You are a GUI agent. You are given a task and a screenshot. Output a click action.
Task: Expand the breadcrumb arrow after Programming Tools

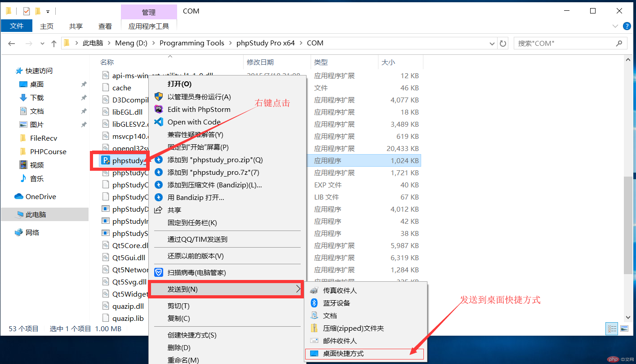pos(230,43)
